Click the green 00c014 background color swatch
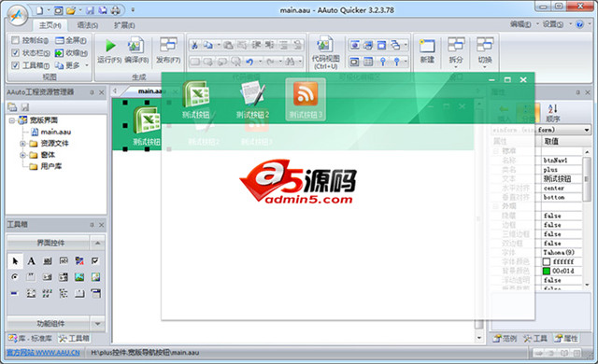Viewport: 598px width, 364px height. [x=546, y=271]
